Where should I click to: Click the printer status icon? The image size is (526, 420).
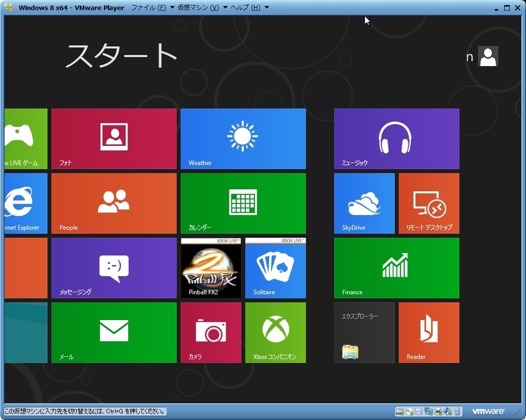(x=438, y=411)
